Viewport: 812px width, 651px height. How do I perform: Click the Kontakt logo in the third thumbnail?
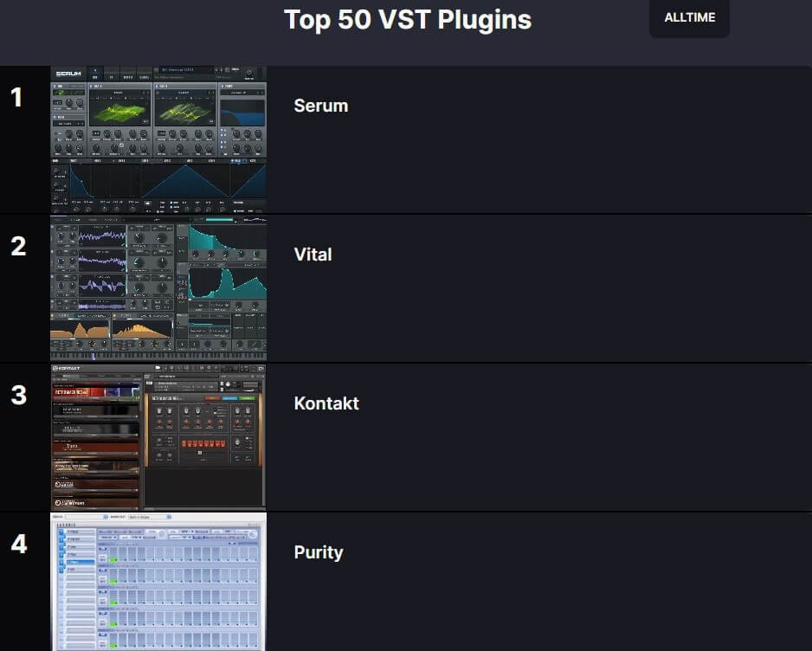pos(66,368)
